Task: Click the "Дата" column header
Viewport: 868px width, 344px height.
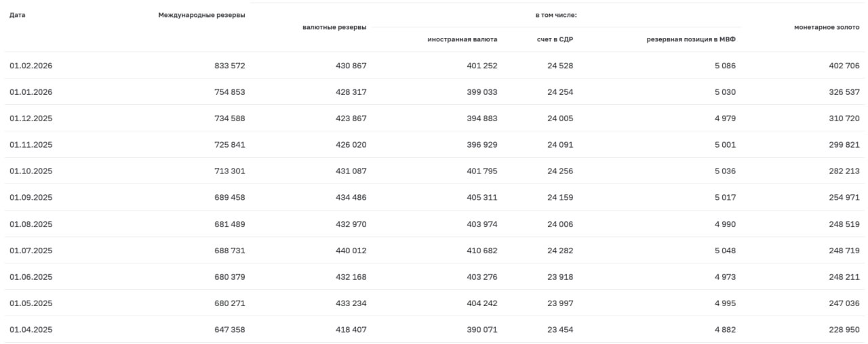Action: pyautogui.click(x=17, y=15)
